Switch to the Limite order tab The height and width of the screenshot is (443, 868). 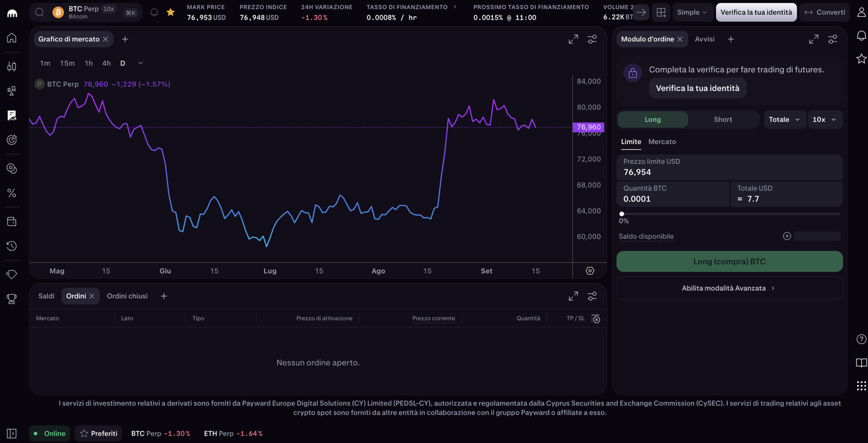(x=631, y=142)
